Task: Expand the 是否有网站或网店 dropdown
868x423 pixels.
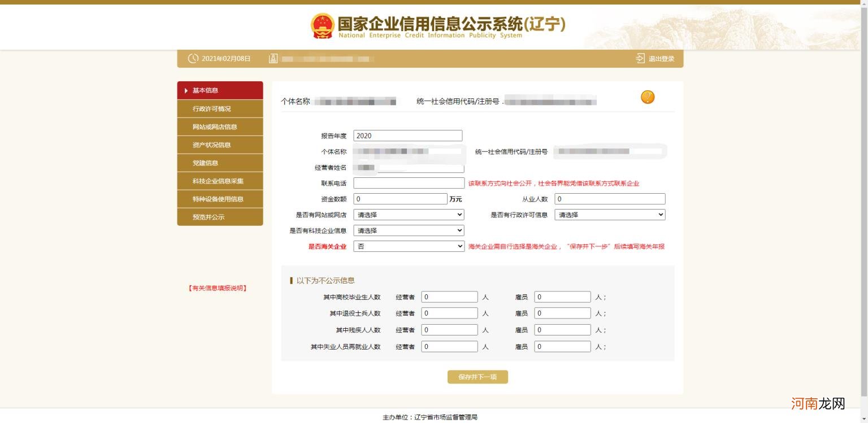Action: point(409,215)
